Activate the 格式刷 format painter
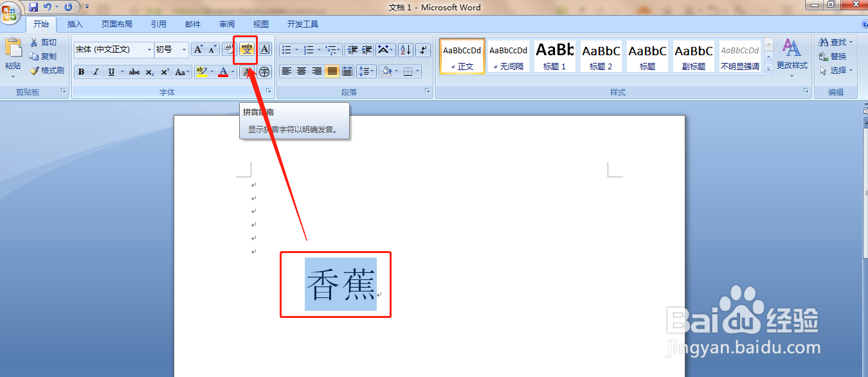868x377 pixels. click(47, 71)
